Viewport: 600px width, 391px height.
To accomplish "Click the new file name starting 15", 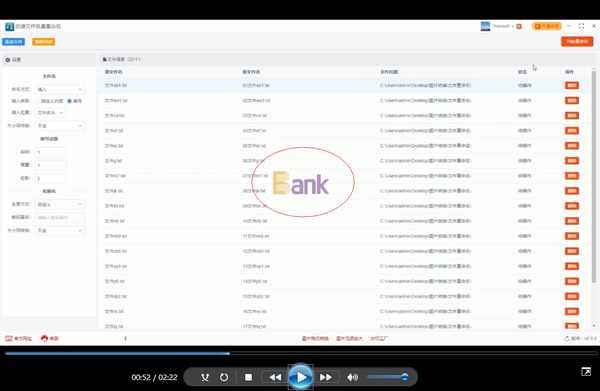I will (x=256, y=297).
